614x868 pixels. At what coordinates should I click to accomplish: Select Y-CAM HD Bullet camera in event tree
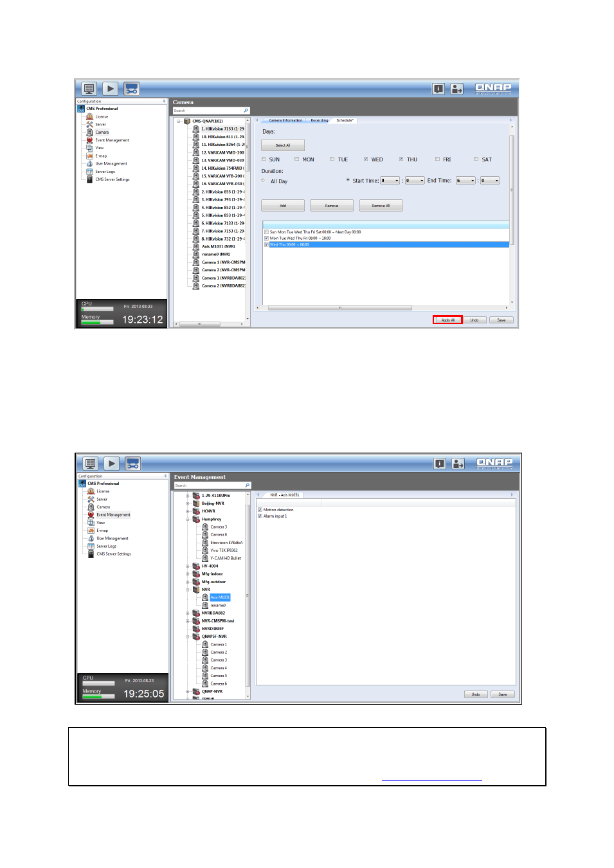[226, 558]
